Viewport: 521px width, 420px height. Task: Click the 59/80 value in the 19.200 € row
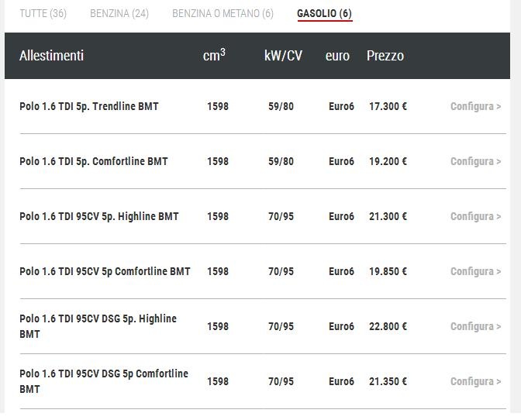[x=281, y=161]
